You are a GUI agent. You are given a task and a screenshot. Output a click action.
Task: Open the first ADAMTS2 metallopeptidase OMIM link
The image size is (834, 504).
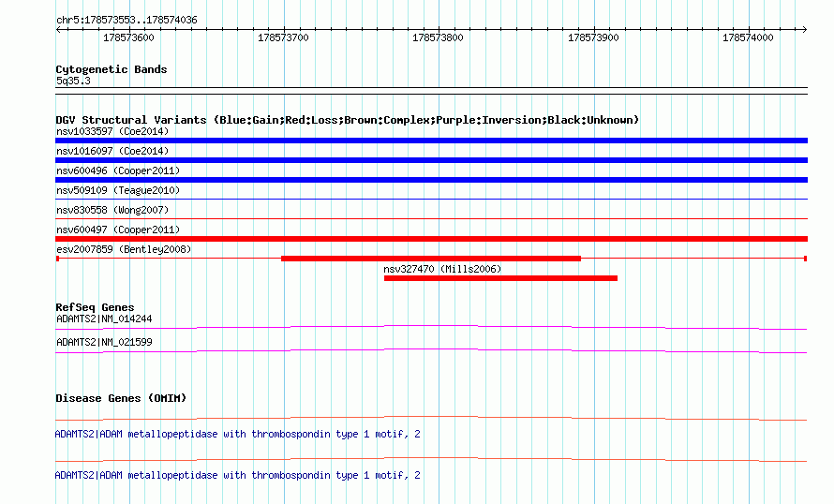238,435
